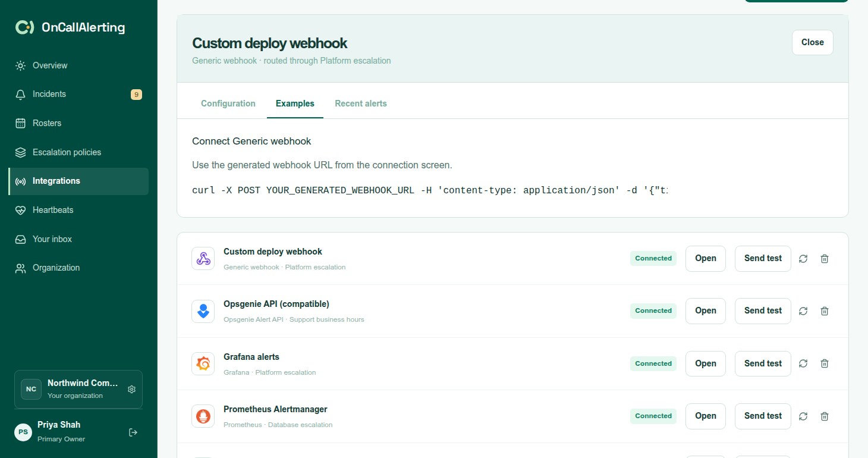Navigate to Escalation policies

click(78, 152)
